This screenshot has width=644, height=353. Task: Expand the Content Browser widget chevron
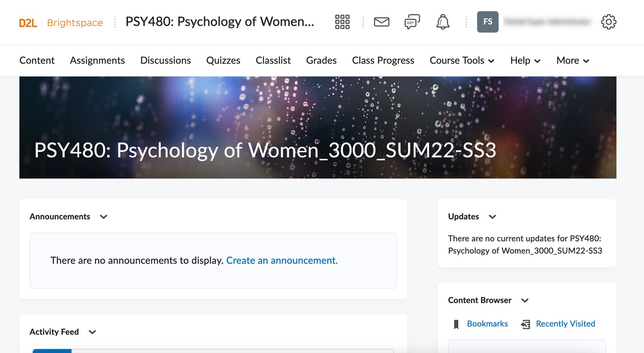pos(524,301)
